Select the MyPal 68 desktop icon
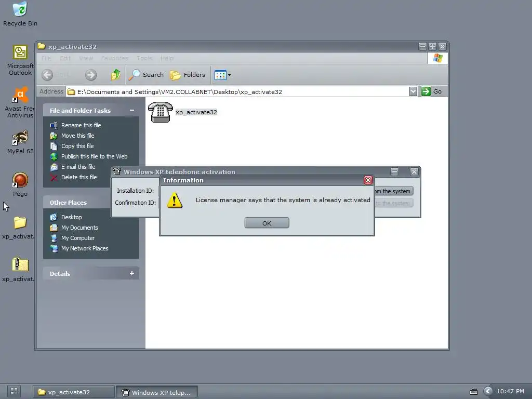 pos(20,142)
